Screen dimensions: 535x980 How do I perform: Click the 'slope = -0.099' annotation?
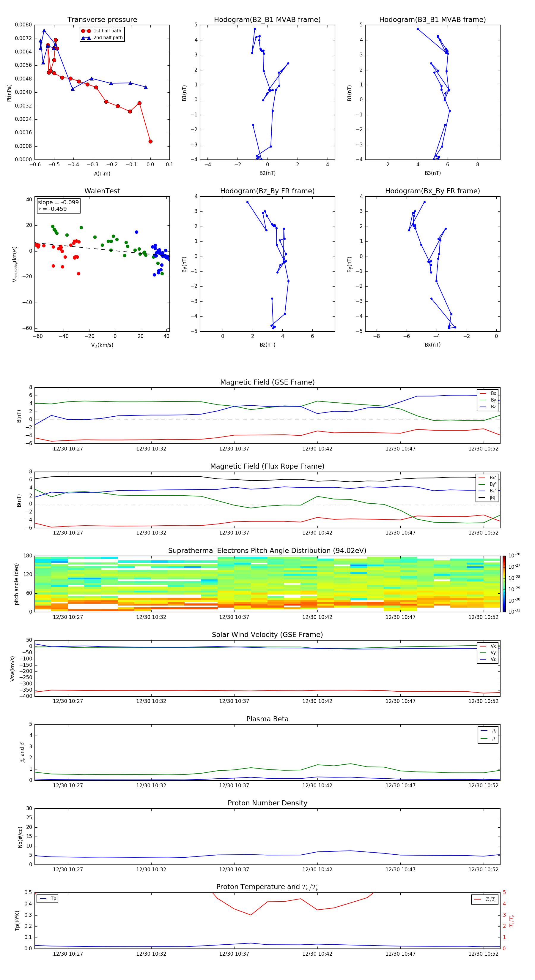[x=58, y=203]
